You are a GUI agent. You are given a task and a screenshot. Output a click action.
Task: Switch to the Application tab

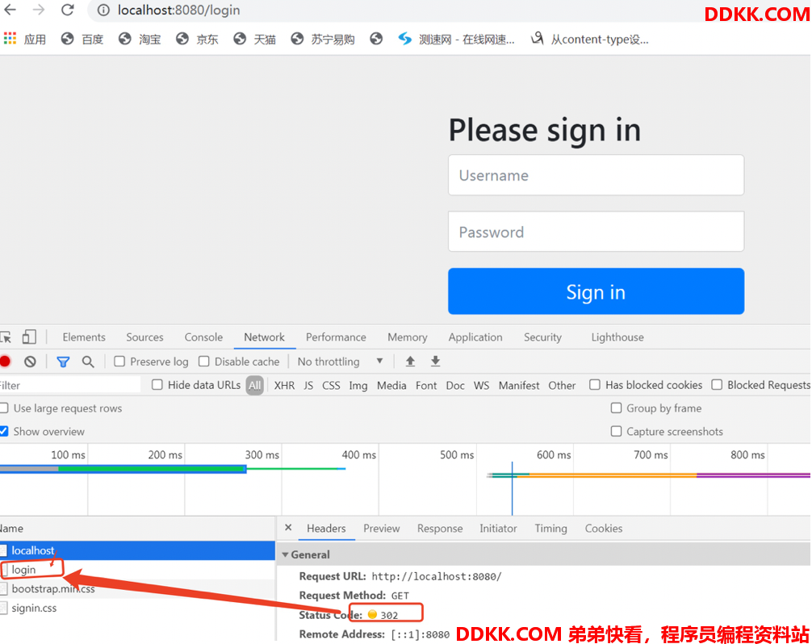[475, 337]
